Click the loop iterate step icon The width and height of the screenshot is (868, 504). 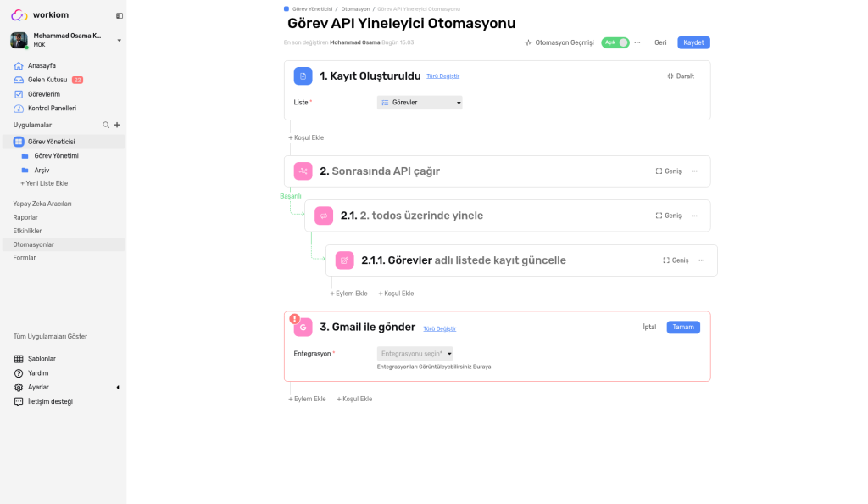(x=324, y=216)
